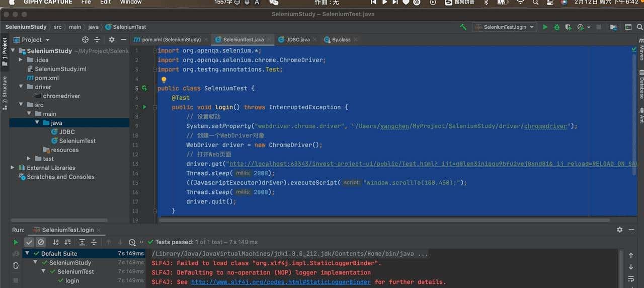Hide the Project tool window with the minus icon

coord(123,40)
